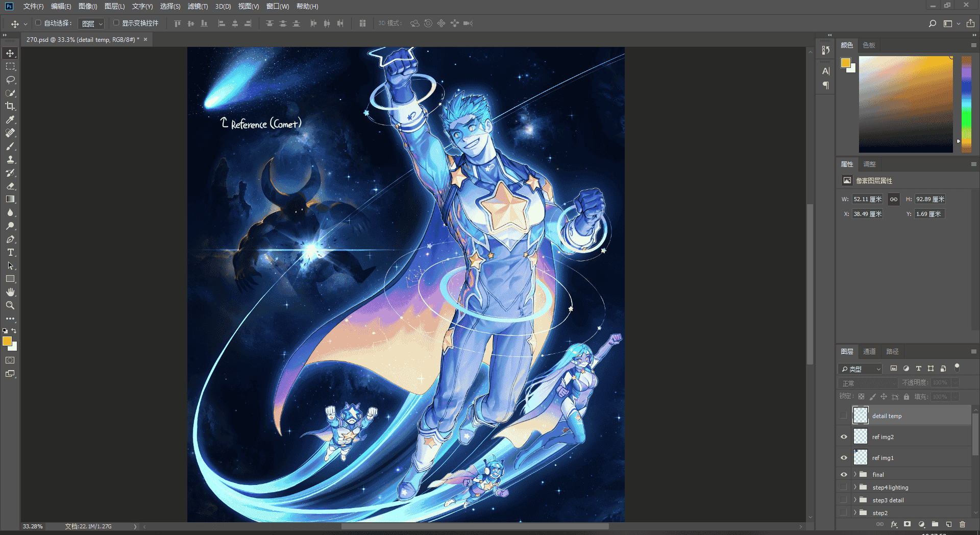Enable the 显示变换控件 checkbox
The width and height of the screenshot is (980, 535).
(116, 23)
